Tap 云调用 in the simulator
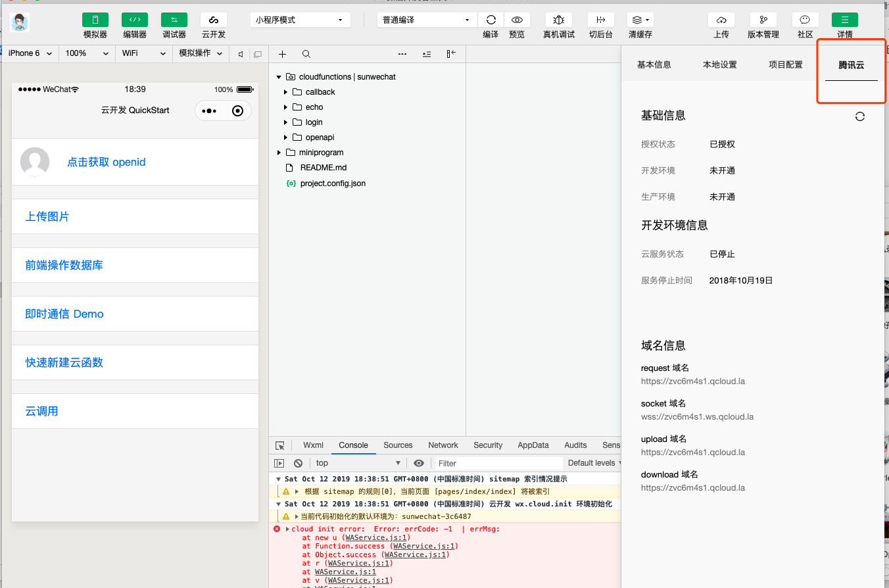This screenshot has width=889, height=588. pyautogui.click(x=135, y=411)
